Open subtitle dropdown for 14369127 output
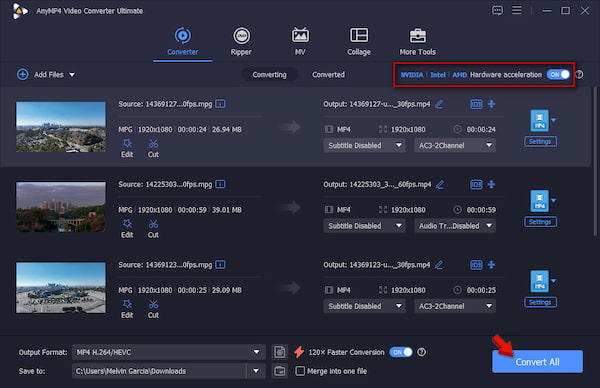 364,145
